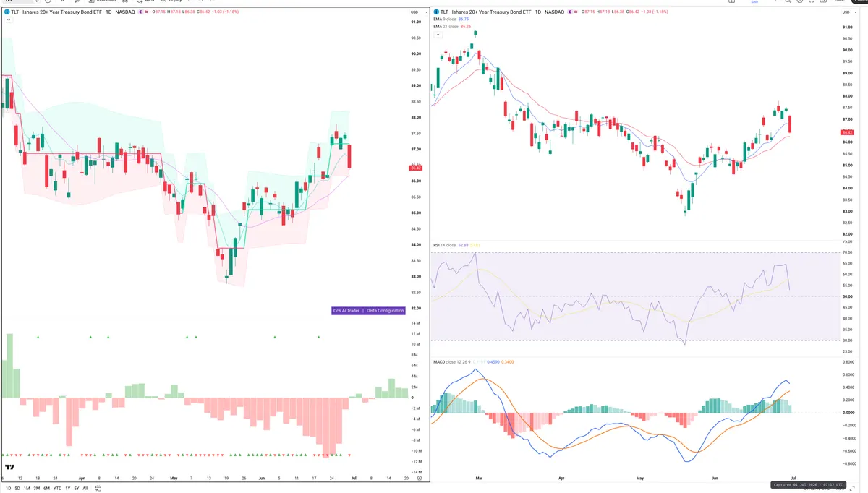The image size is (868, 493).
Task: Click left chart current price tag 86.42
Action: pos(415,168)
